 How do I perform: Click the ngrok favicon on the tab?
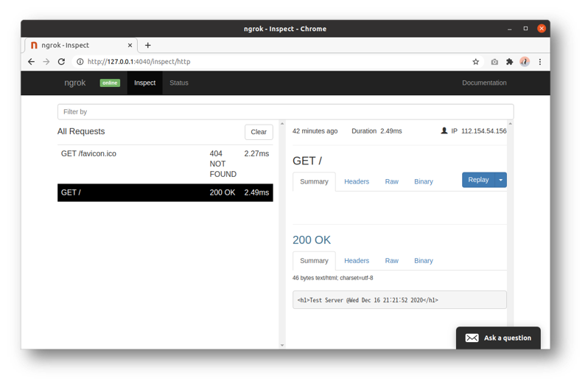point(34,46)
